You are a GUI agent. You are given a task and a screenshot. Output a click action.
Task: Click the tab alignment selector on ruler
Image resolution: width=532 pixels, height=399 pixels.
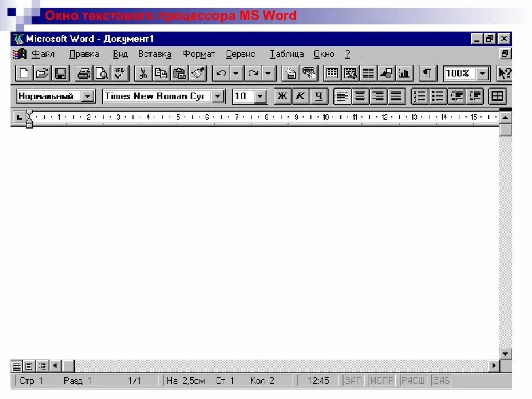pos(19,117)
